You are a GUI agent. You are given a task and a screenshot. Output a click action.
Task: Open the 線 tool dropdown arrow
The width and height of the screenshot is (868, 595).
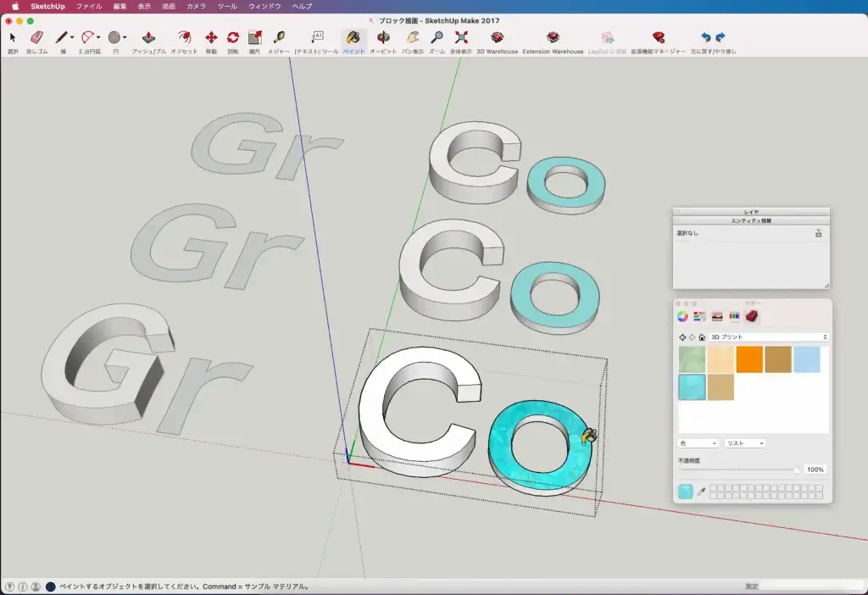(x=72, y=37)
